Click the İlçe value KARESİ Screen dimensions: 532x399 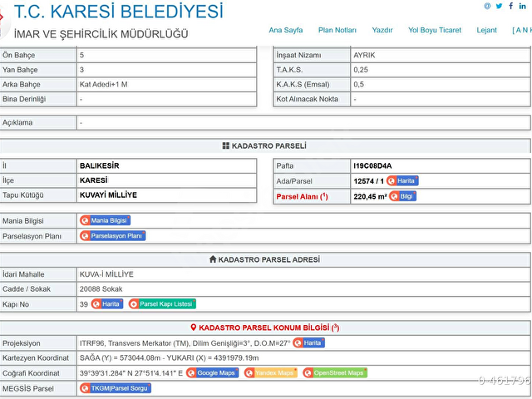tap(94, 180)
